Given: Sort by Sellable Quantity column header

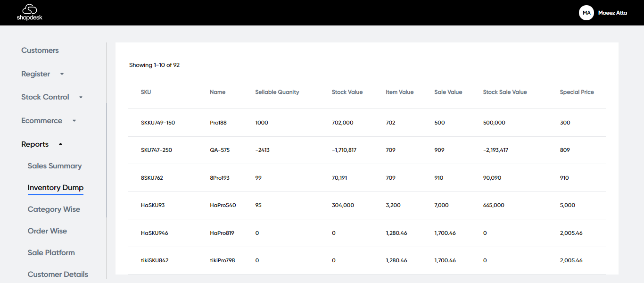Looking at the screenshot, I should 277,92.
